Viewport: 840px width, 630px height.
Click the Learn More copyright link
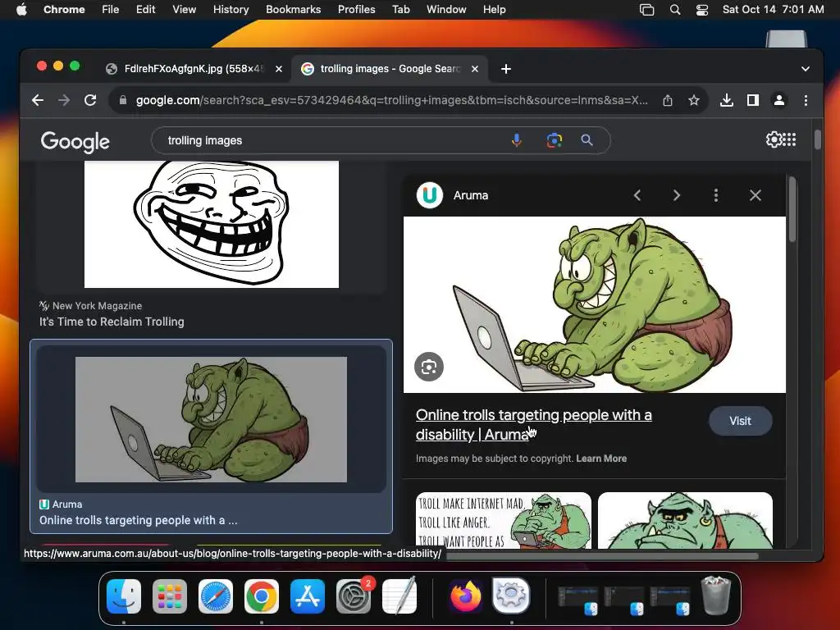pos(601,459)
